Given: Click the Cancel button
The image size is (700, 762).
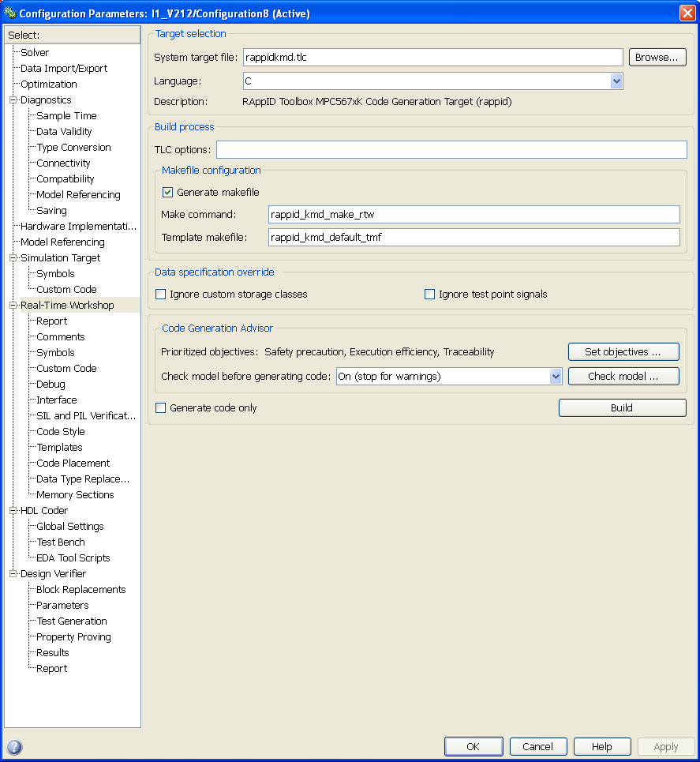Looking at the screenshot, I should pyautogui.click(x=537, y=746).
